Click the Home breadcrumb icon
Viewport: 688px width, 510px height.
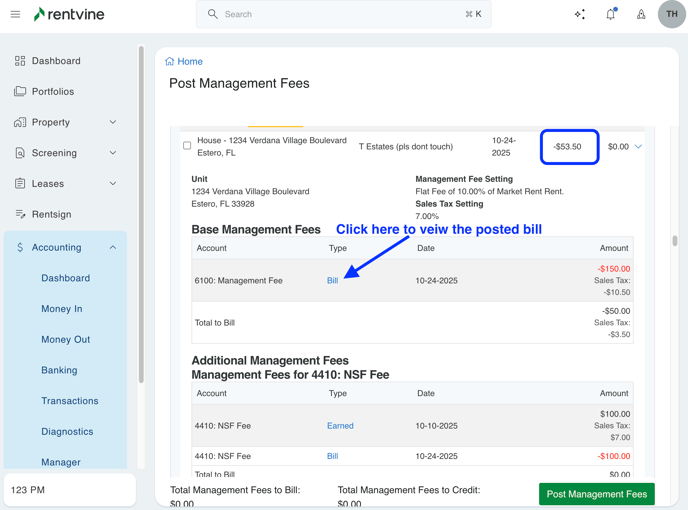(x=170, y=62)
